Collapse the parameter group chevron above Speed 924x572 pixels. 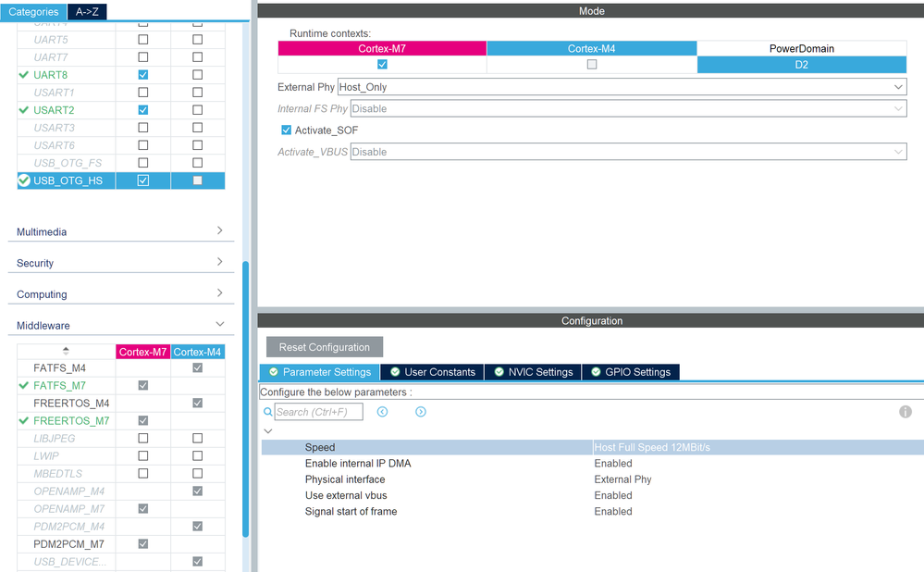[268, 431]
